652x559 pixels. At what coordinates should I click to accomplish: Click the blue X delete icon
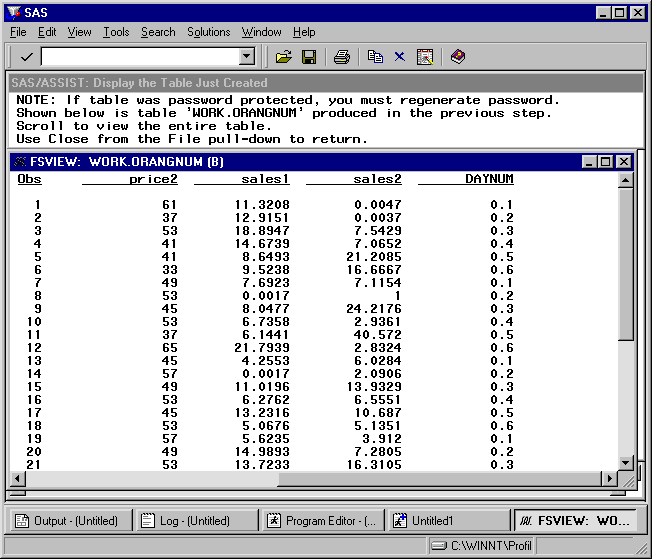(400, 57)
